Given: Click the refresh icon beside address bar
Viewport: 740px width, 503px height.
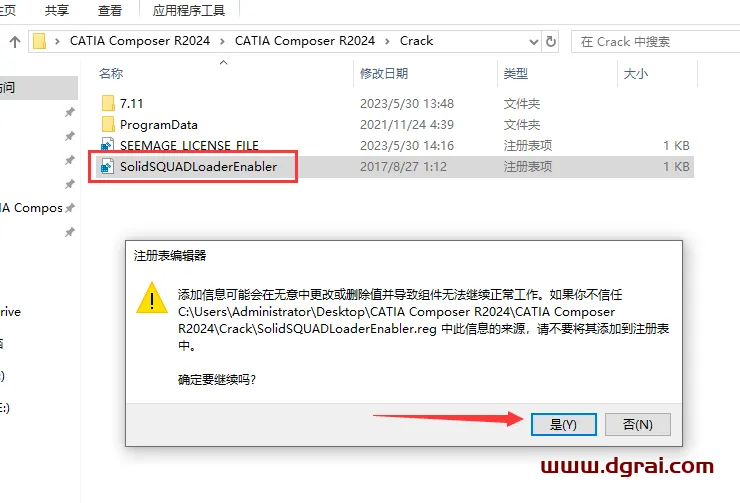Looking at the screenshot, I should coord(550,42).
